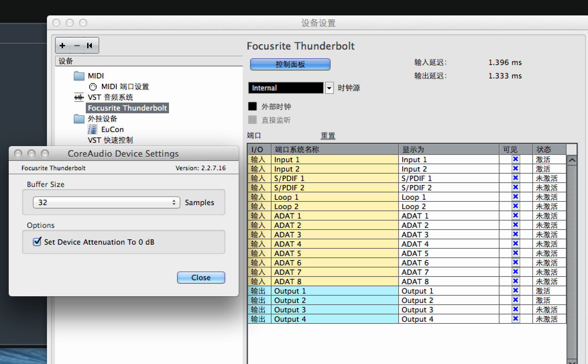
Task: Toggle visibility checkbox for Output 4
Action: [x=516, y=319]
